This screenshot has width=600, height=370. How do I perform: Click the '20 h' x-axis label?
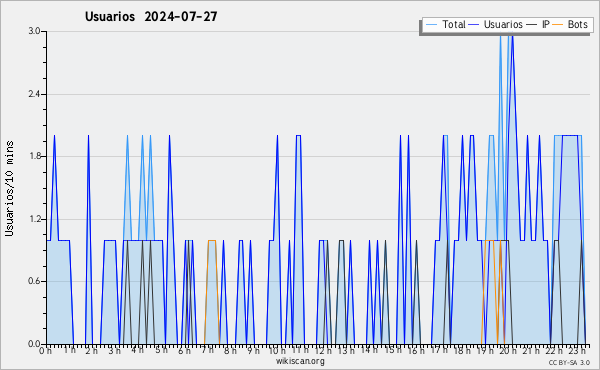pyautogui.click(x=508, y=350)
